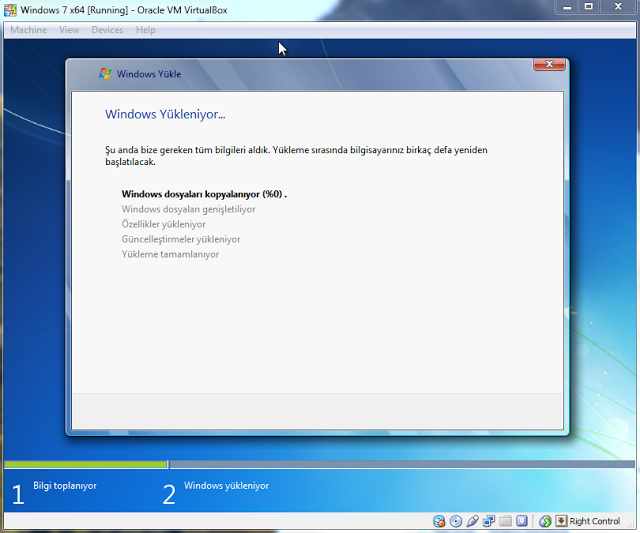Click 'Yükleme tamamlanıyor' step
The width and height of the screenshot is (640, 533).
coord(170,255)
